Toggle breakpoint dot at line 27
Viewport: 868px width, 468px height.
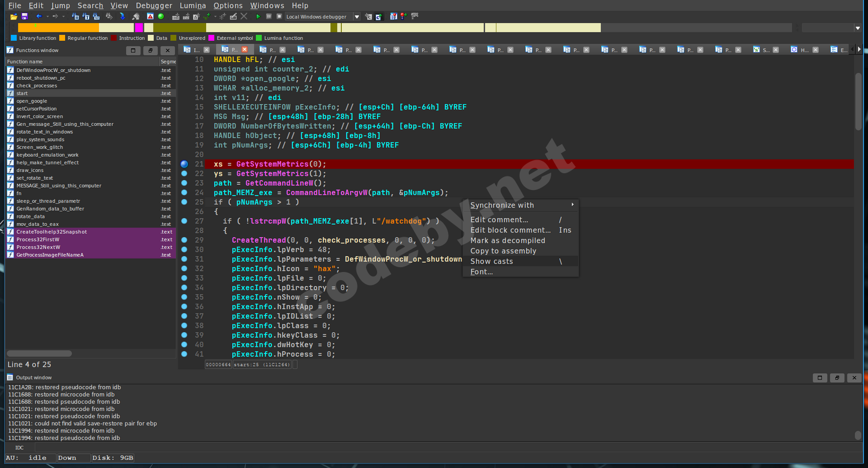(x=184, y=221)
